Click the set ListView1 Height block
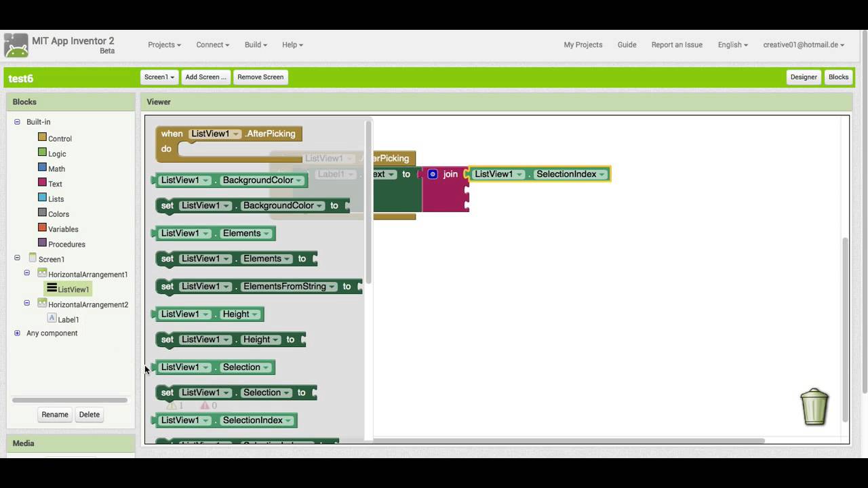868x488 pixels. (231, 340)
